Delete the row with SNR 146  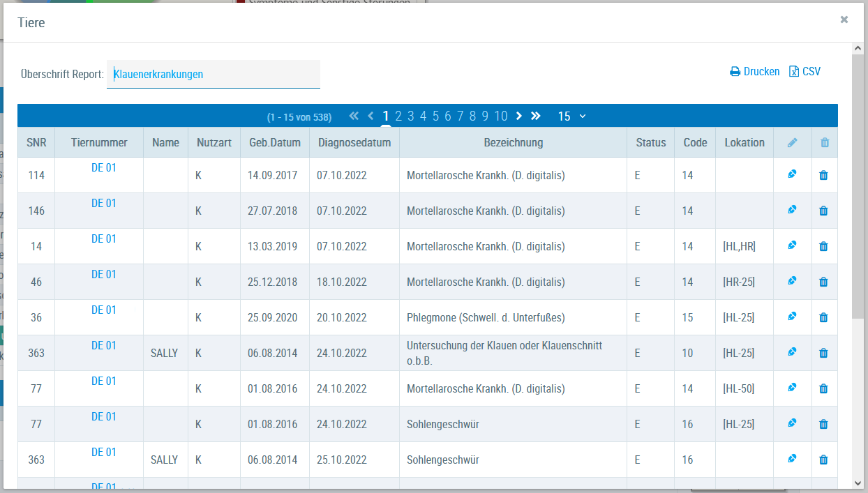tap(823, 211)
